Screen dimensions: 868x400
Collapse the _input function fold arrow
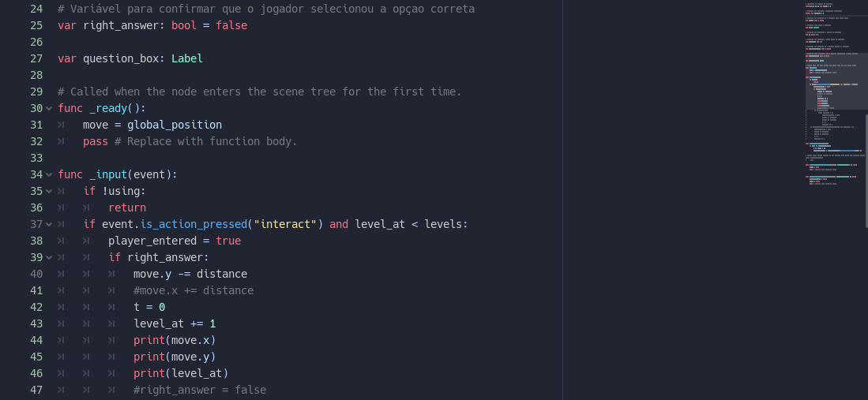click(x=49, y=175)
